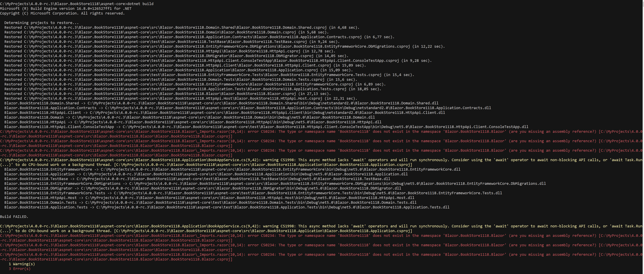Click the restored Blazor.csproj 27,13 sec line
The width and height of the screenshot is (644, 274).
point(167,94)
